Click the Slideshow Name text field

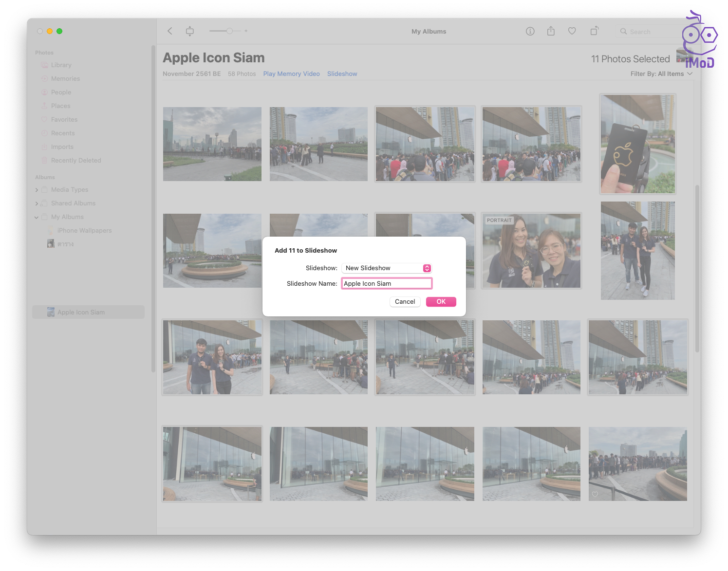coord(387,283)
